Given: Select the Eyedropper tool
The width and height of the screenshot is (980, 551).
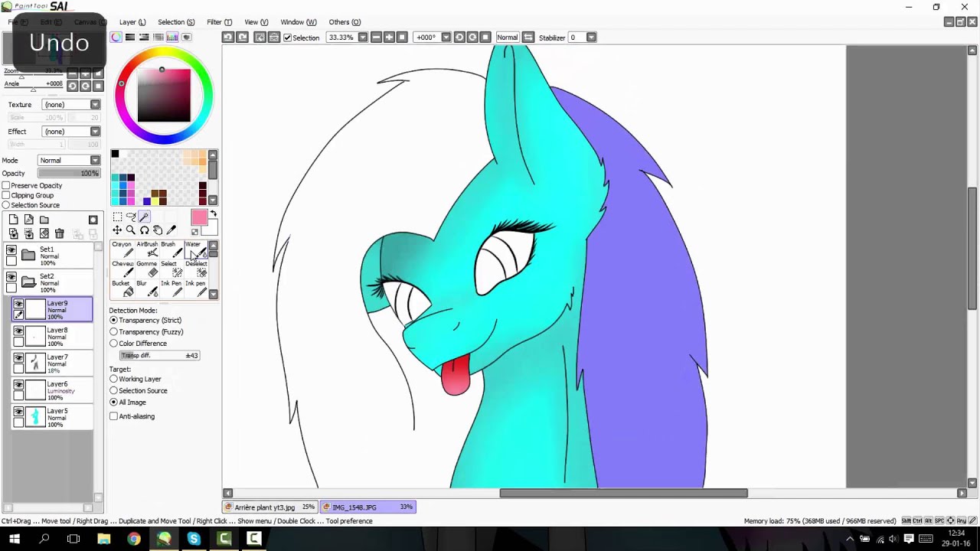Looking at the screenshot, I should (x=171, y=230).
